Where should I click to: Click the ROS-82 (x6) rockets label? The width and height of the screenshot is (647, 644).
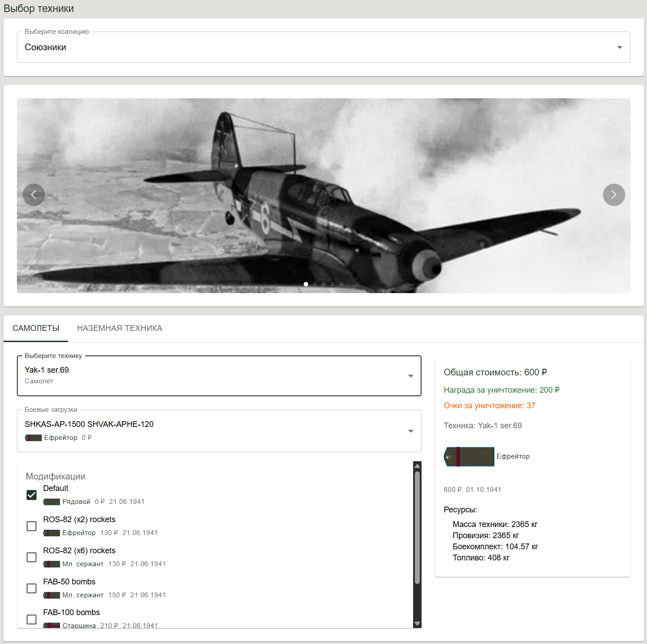[79, 551]
